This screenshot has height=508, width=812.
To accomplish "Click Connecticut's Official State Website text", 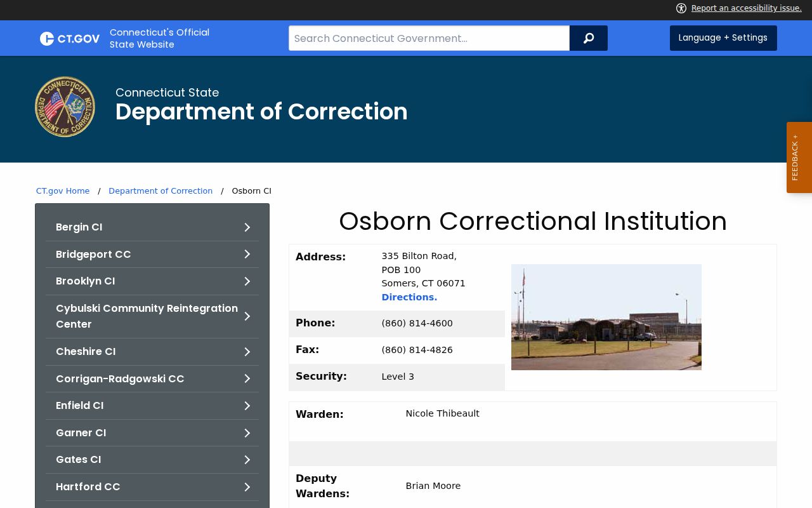I will pyautogui.click(x=159, y=38).
